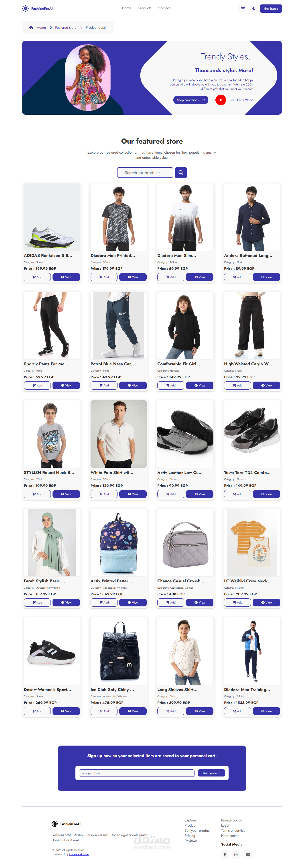
Task: Open the Instagram social media icon
Action: point(236,854)
